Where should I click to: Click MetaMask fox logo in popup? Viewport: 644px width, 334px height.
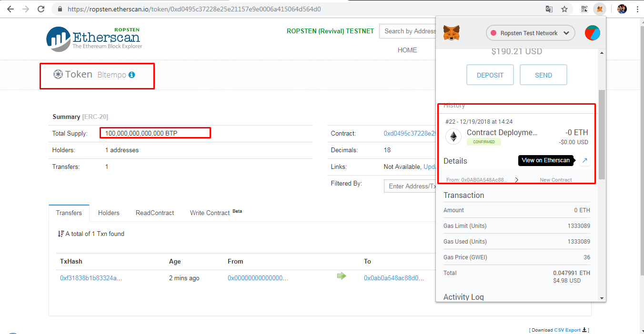pyautogui.click(x=452, y=33)
